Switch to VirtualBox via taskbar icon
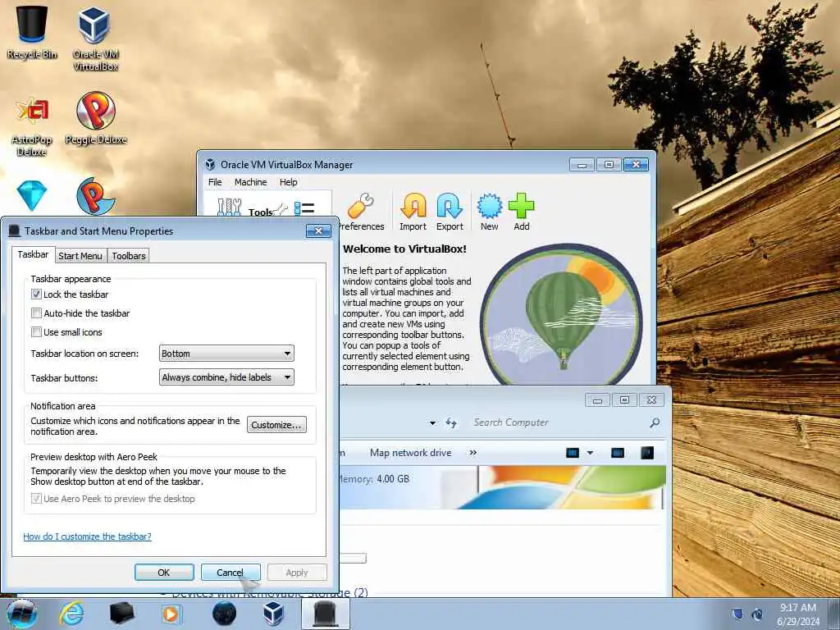This screenshot has width=840, height=630. click(273, 614)
